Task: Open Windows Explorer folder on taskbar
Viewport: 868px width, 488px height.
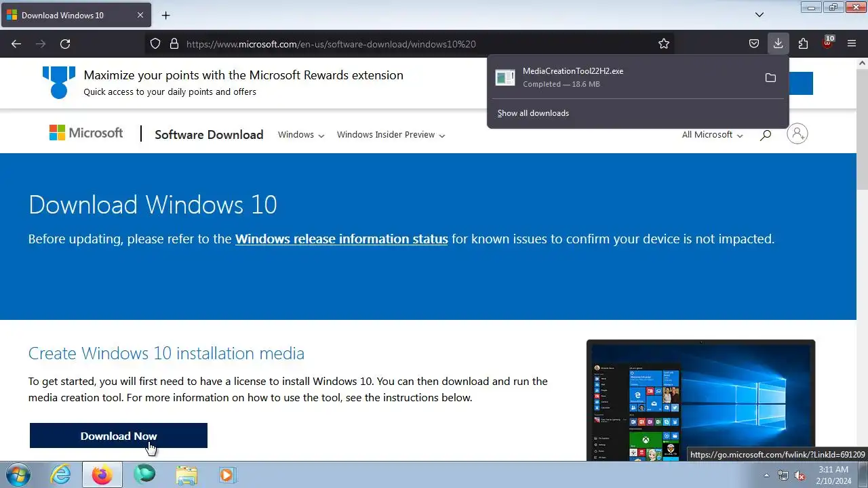Action: pyautogui.click(x=186, y=474)
